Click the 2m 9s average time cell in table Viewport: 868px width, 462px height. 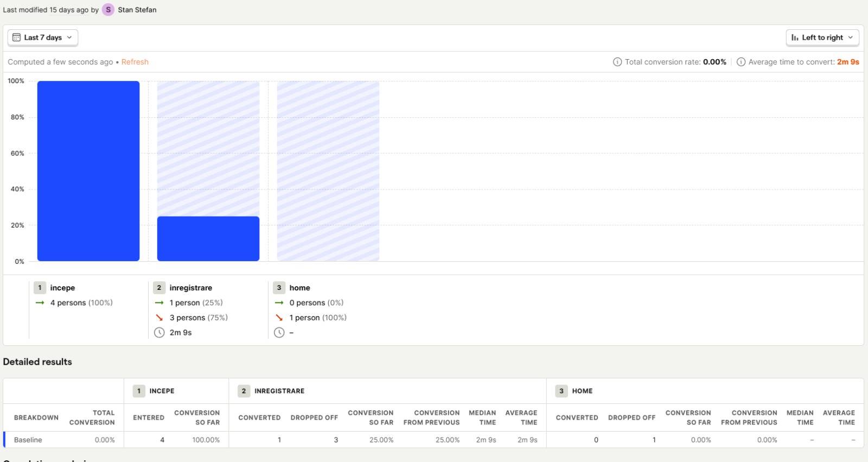point(527,440)
